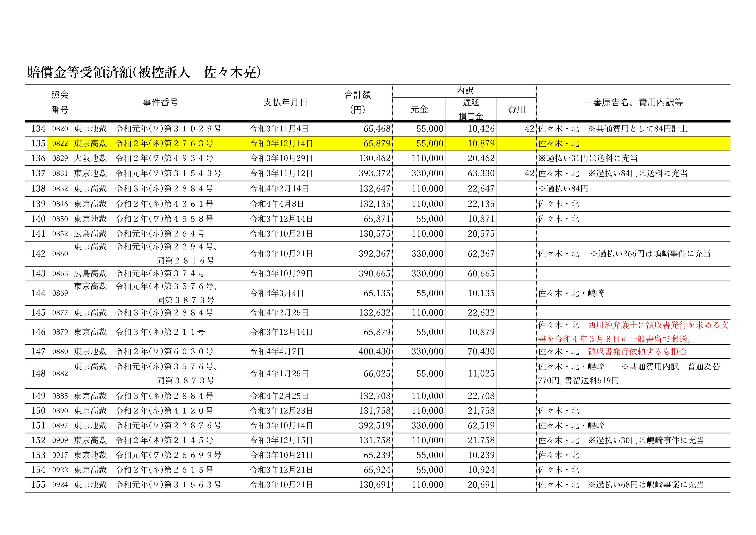The image size is (756, 535).
Task: Click payment date 令和4年4月8日
Action: tap(277, 204)
